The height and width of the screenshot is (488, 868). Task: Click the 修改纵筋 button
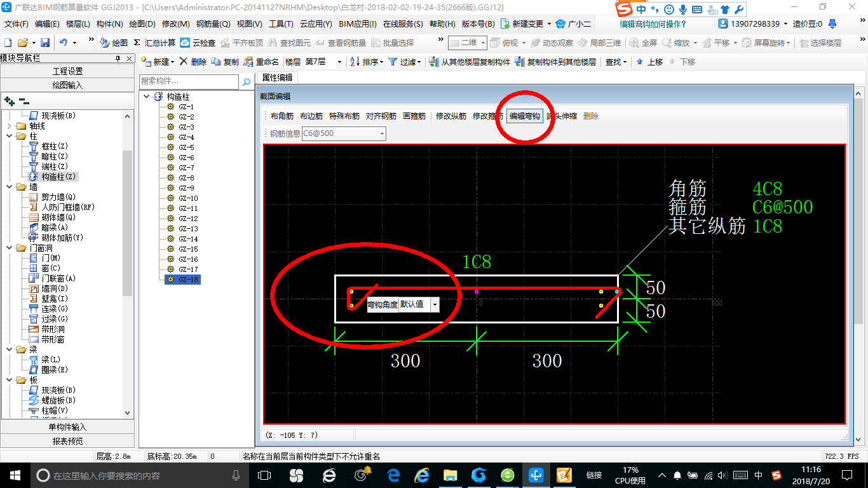[451, 116]
